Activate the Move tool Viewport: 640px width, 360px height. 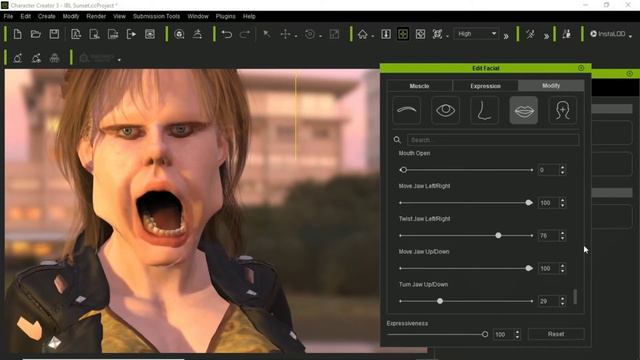pyautogui.click(x=285, y=34)
